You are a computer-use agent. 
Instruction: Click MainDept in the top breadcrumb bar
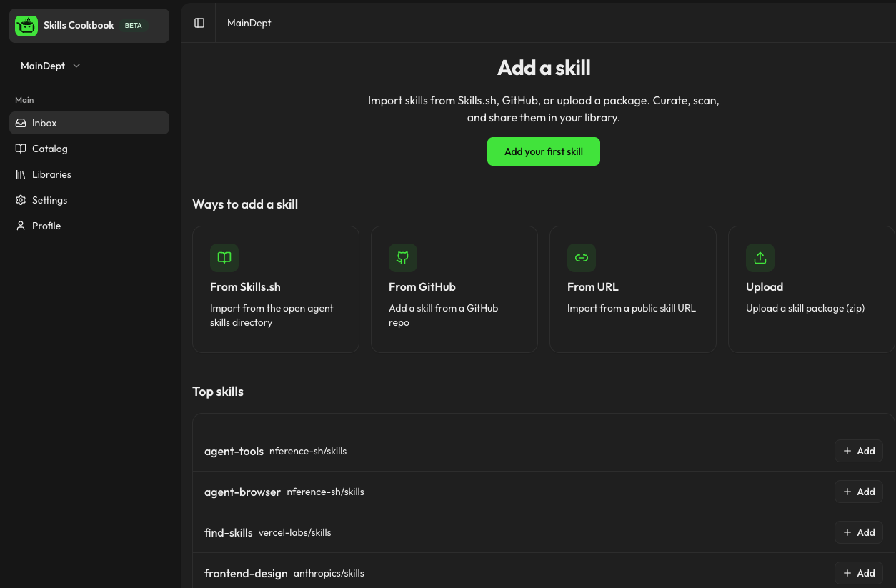point(249,23)
